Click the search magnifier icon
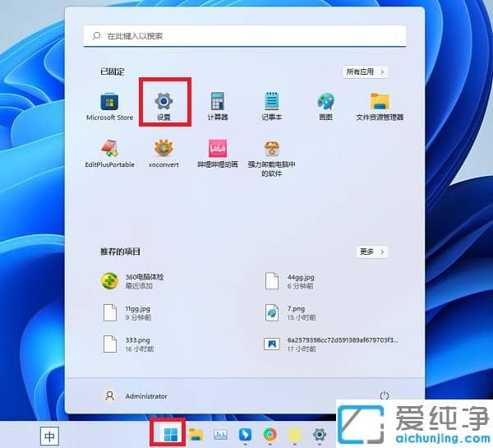 coord(96,36)
